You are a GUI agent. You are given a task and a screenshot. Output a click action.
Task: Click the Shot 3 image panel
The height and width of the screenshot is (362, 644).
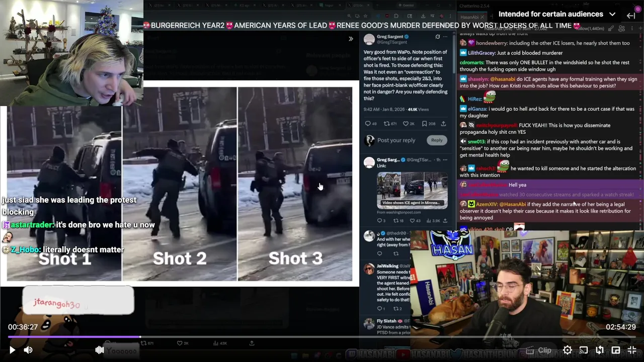295,184
